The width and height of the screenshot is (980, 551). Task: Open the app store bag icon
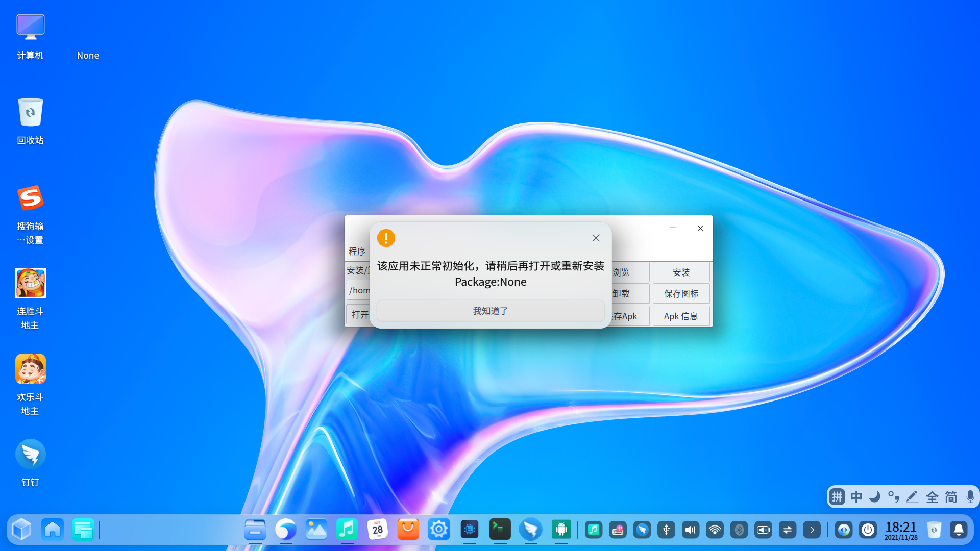click(x=408, y=530)
